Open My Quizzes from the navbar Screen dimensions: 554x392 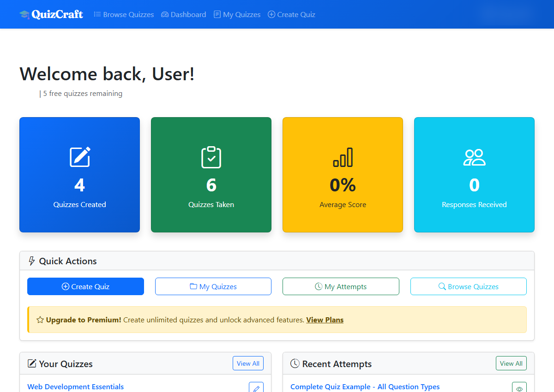coord(237,14)
